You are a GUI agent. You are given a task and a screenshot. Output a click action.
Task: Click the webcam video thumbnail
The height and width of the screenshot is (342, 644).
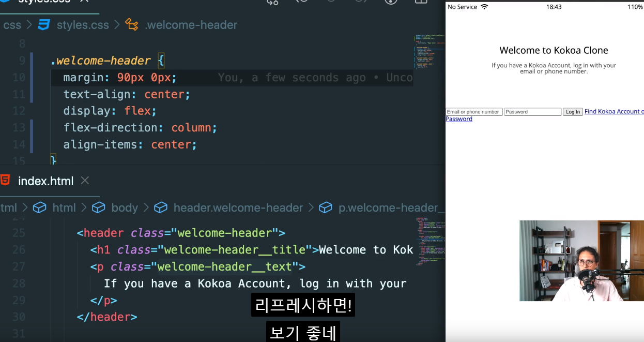(581, 261)
